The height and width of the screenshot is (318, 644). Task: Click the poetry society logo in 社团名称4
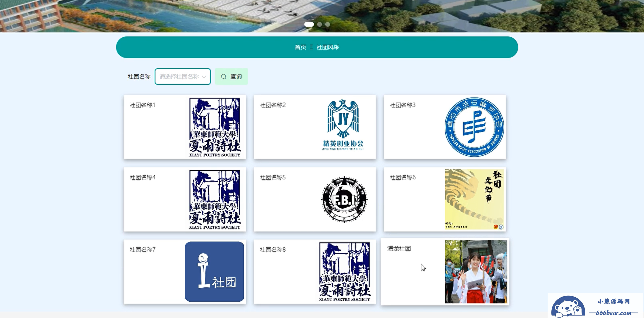pos(215,199)
